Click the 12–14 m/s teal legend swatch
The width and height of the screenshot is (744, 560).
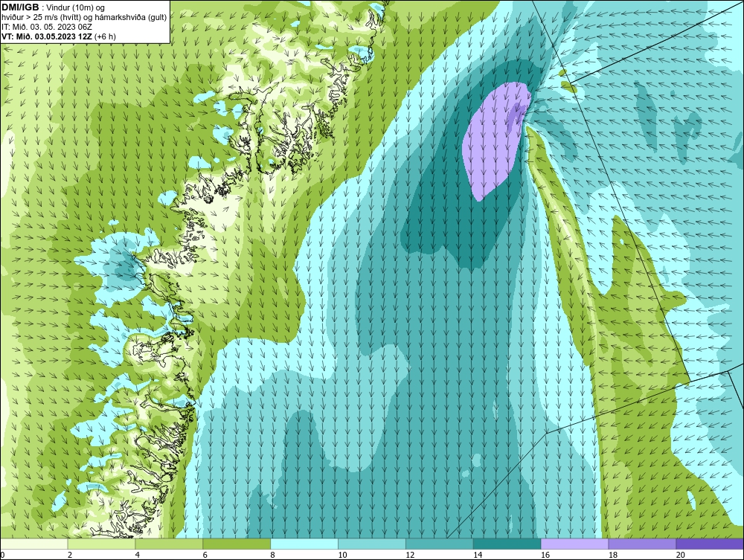440,544
